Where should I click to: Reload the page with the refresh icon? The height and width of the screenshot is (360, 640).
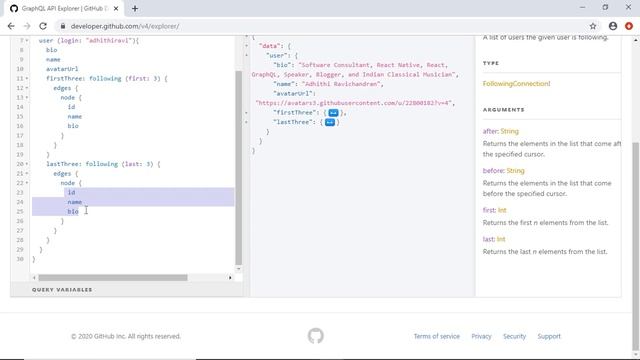[43, 26]
